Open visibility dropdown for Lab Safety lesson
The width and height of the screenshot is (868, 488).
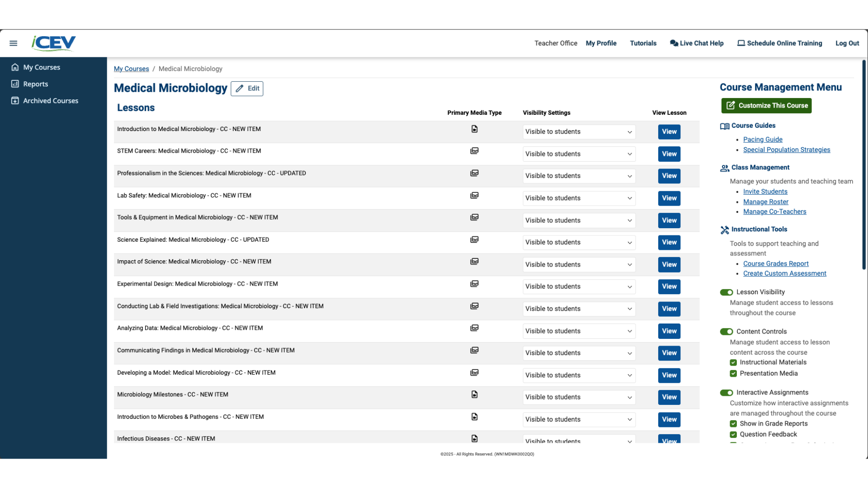pos(579,198)
